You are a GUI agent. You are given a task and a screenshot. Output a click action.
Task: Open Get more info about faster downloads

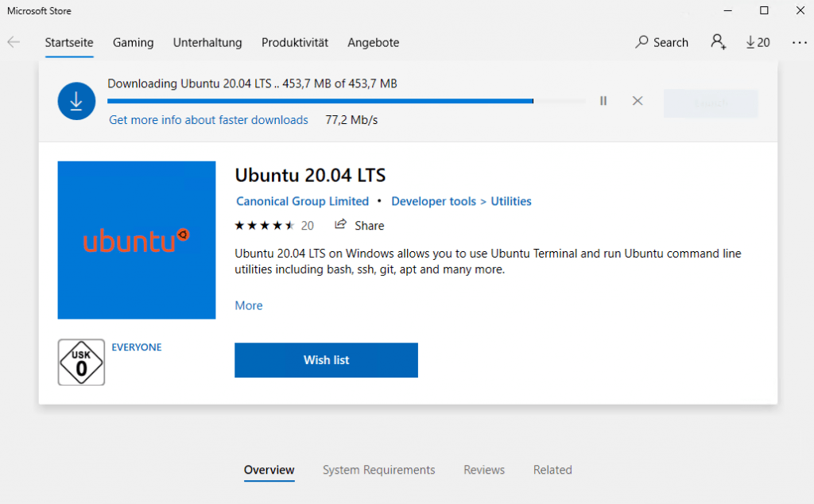tap(209, 120)
